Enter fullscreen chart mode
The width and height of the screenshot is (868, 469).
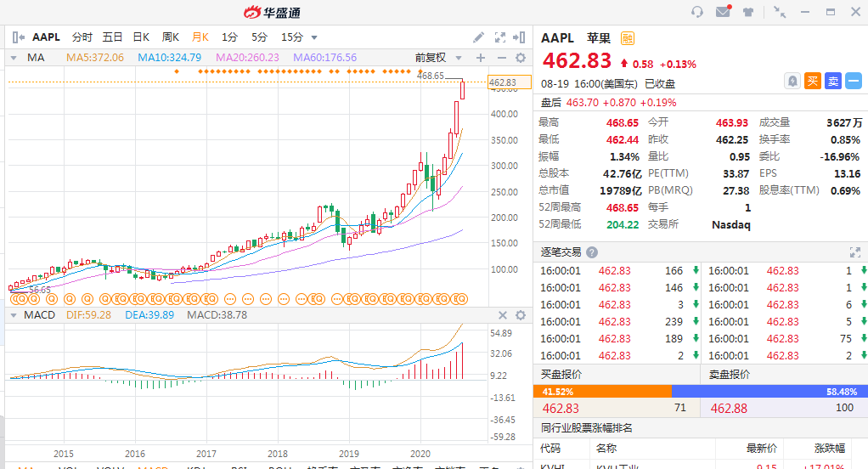[499, 37]
